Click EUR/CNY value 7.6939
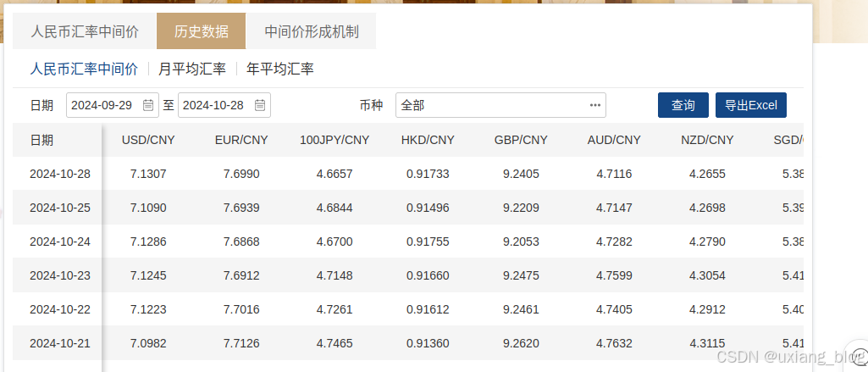Image resolution: width=868 pixels, height=372 pixels. [241, 208]
